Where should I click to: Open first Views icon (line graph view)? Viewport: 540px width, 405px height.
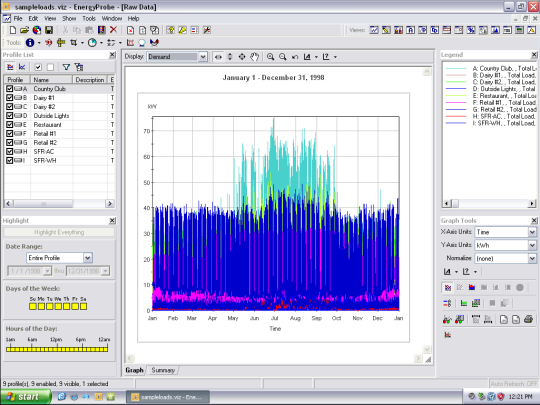tap(374, 30)
